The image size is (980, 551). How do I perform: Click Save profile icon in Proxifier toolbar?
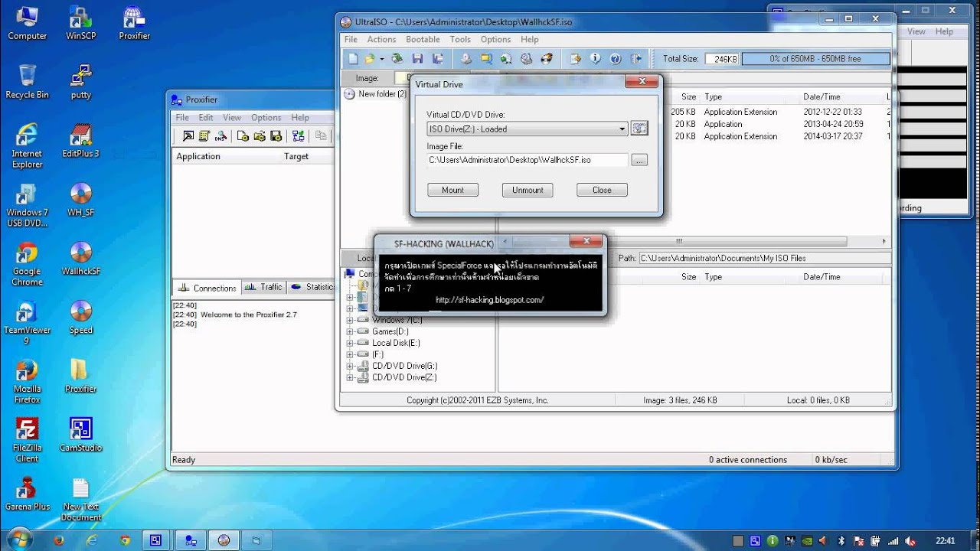pyautogui.click(x=276, y=136)
